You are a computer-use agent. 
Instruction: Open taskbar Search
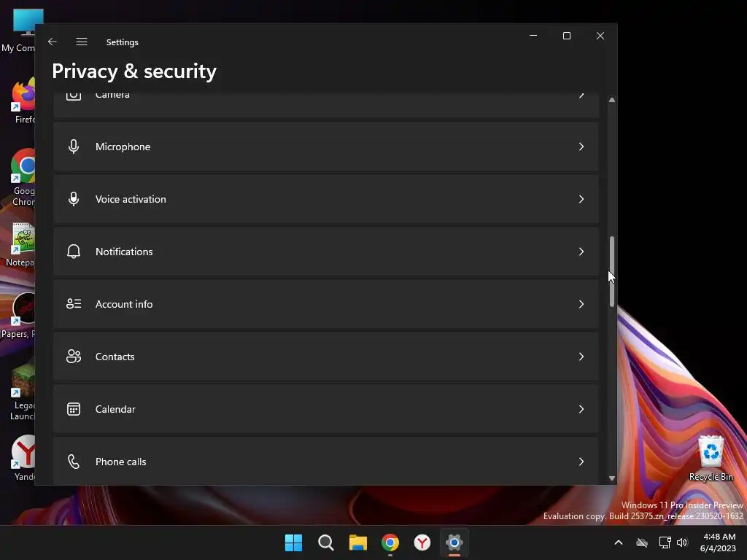[326, 542]
